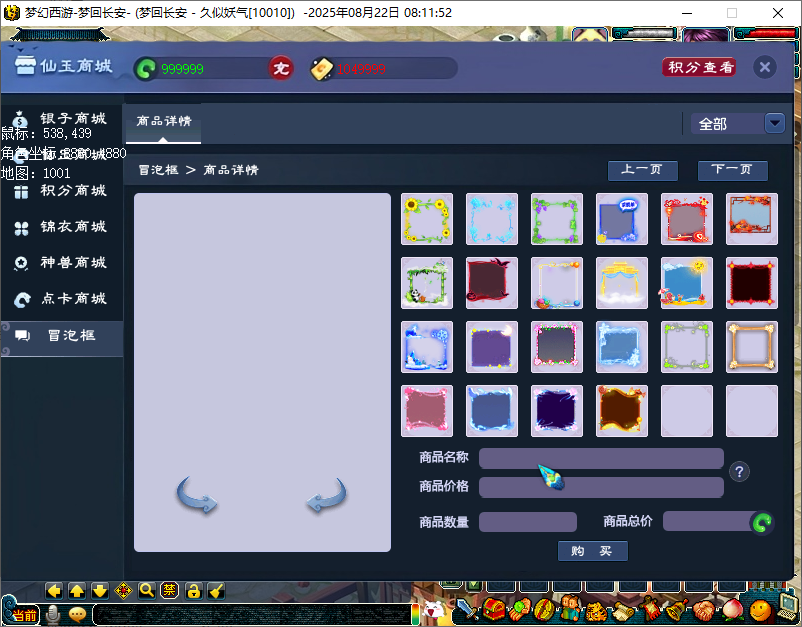Pick the beach sun bubble frame
Image resolution: width=802 pixels, height=627 pixels.
pos(687,283)
